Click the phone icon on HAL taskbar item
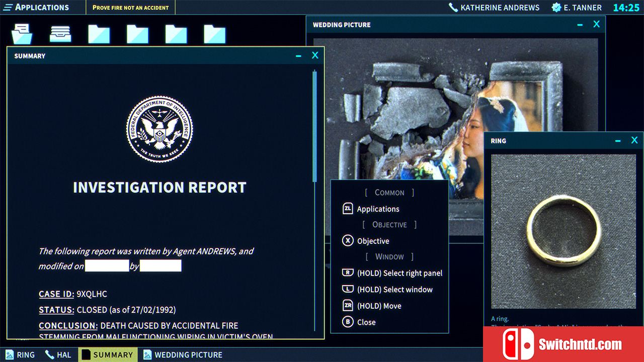This screenshot has width=644, height=362. tap(49, 354)
